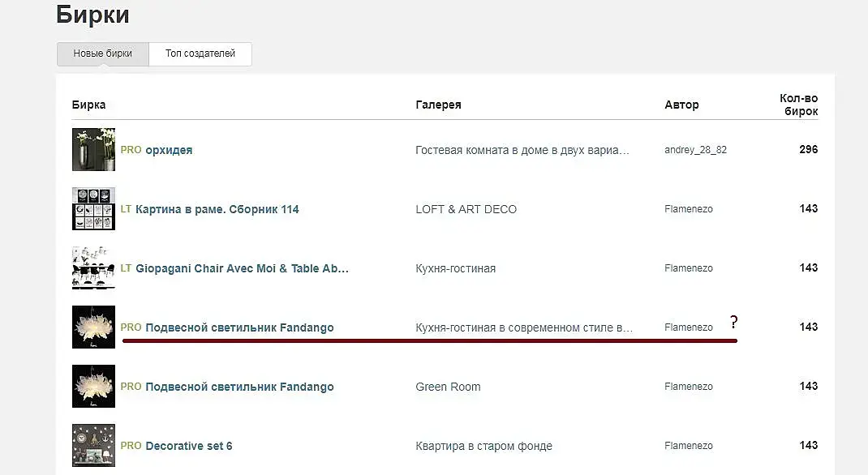Click the Галерея column header
868x475 pixels.
click(438, 105)
